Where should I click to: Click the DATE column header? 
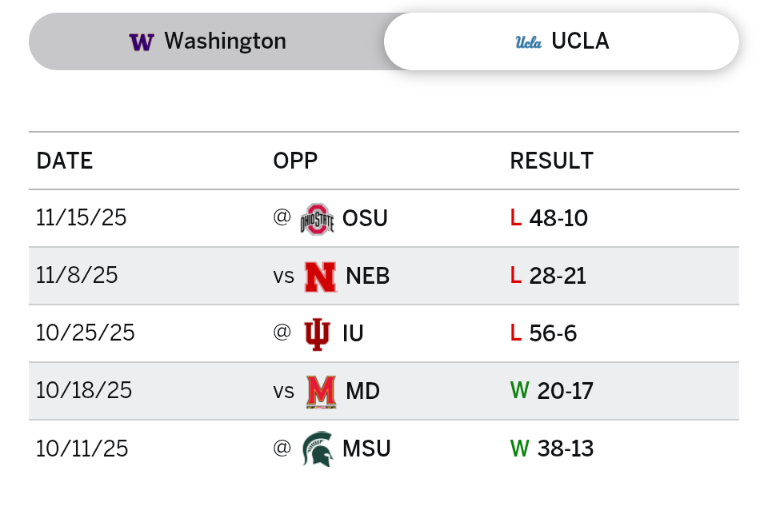point(64,161)
